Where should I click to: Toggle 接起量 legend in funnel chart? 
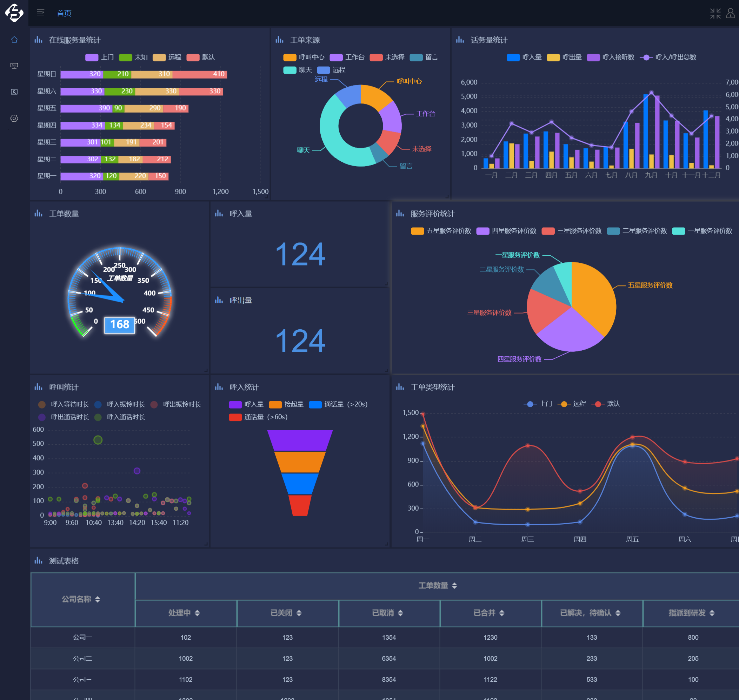286,404
